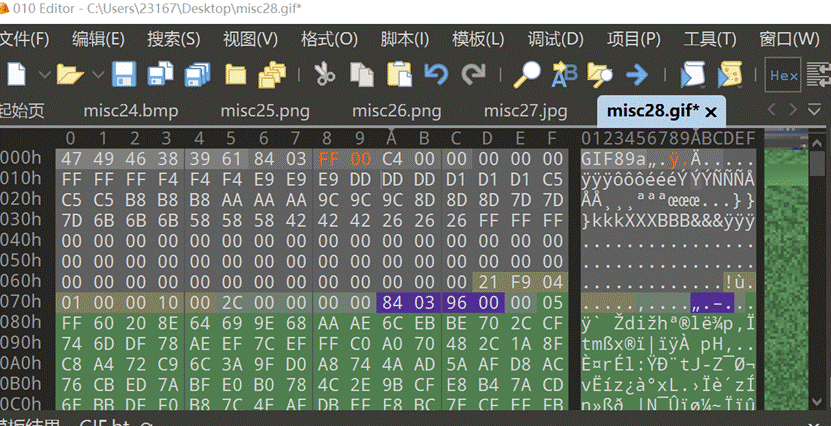
Task: Switch to the misc25.png tab
Action: (x=265, y=111)
